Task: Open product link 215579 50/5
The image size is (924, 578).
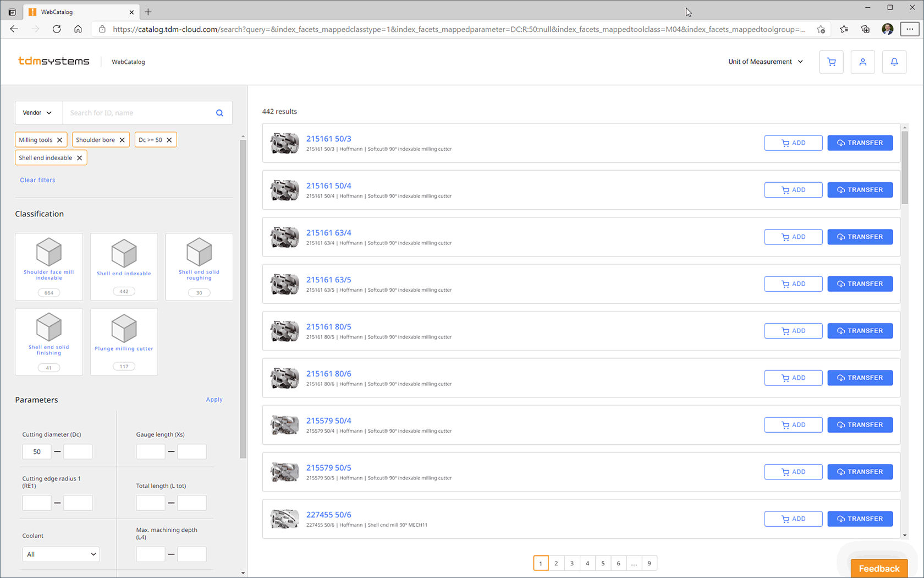Action: coord(328,467)
